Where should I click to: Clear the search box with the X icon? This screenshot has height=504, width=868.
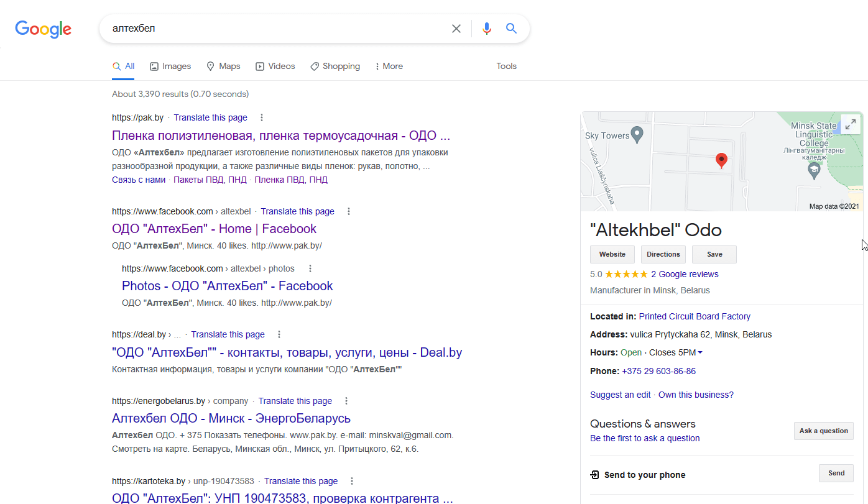pos(456,29)
